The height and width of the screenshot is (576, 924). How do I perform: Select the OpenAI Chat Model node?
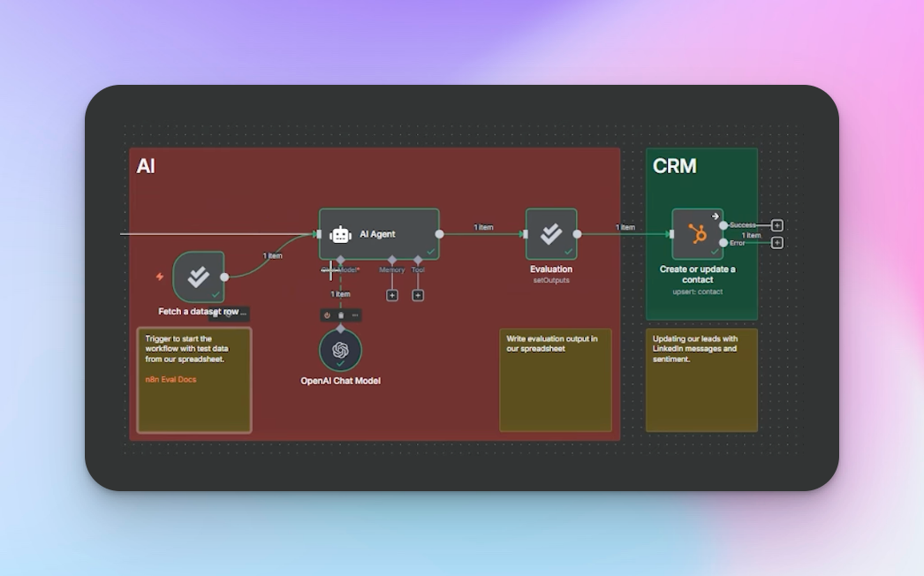click(x=340, y=350)
